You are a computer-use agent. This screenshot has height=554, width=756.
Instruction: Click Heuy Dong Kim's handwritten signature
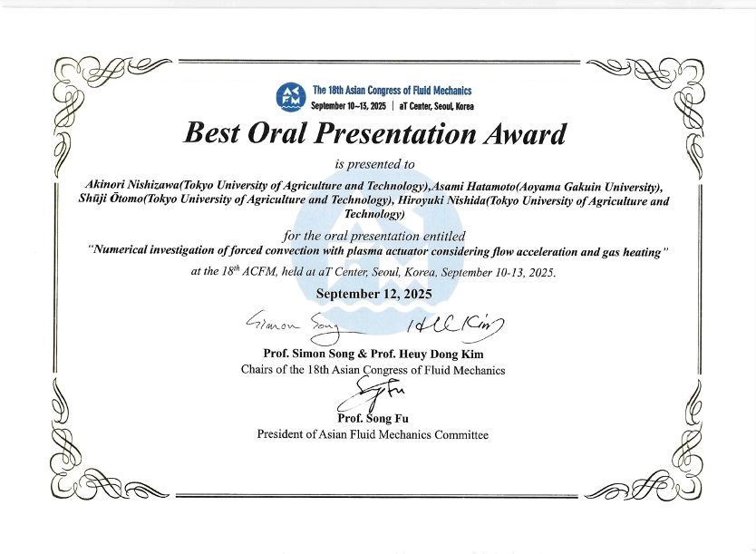click(x=459, y=326)
